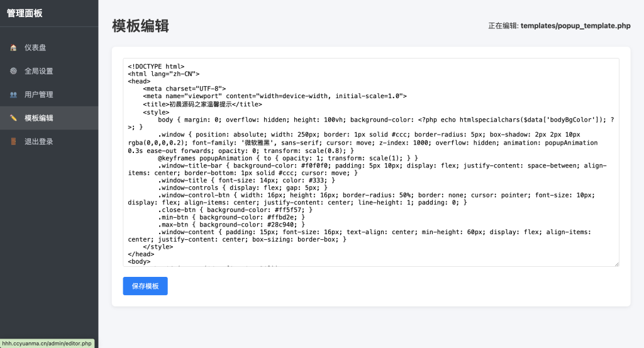644x348 pixels.
Task: Click the gear icon beside 全局设置
Action: [13, 71]
